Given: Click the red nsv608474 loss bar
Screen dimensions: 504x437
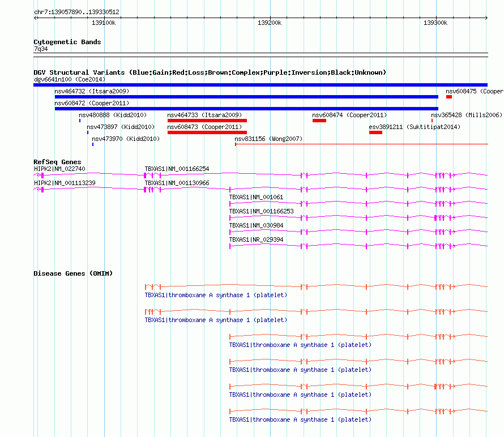Looking at the screenshot, I should (319, 121).
